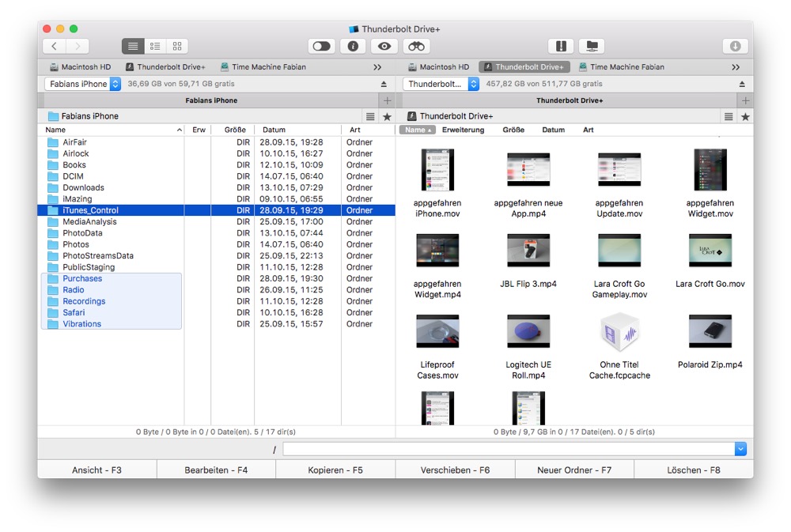
Task: Select Macintosh HD in right drive bar
Action: point(438,67)
